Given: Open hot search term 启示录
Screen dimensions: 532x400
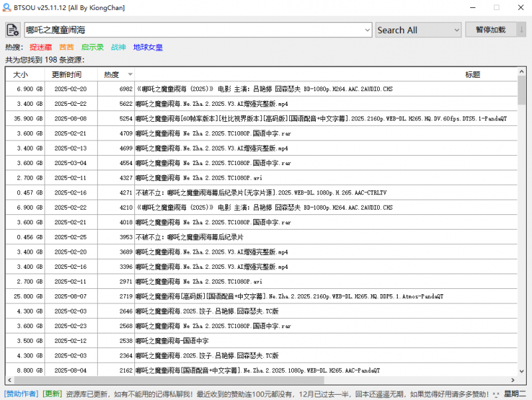Looking at the screenshot, I should [x=92, y=47].
